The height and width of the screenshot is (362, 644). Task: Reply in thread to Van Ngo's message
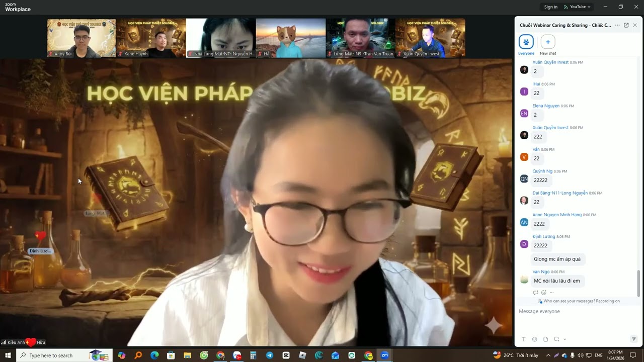(x=535, y=293)
